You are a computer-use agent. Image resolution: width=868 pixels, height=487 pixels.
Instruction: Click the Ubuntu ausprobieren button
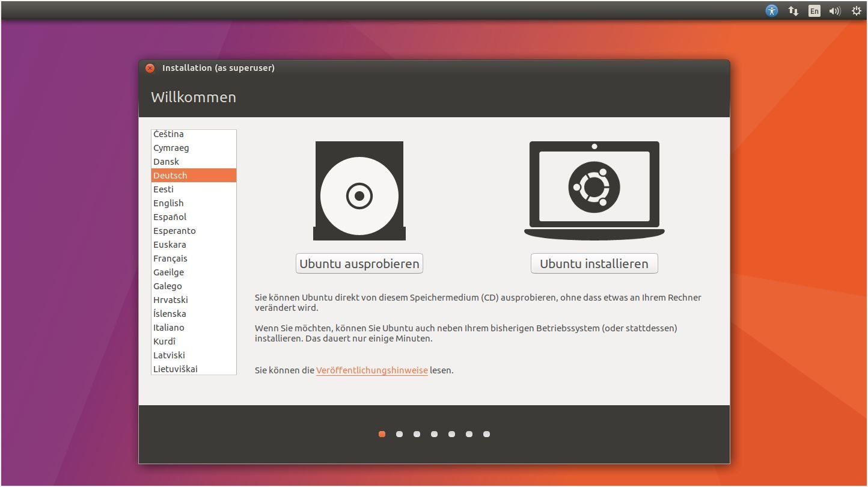[x=359, y=263]
